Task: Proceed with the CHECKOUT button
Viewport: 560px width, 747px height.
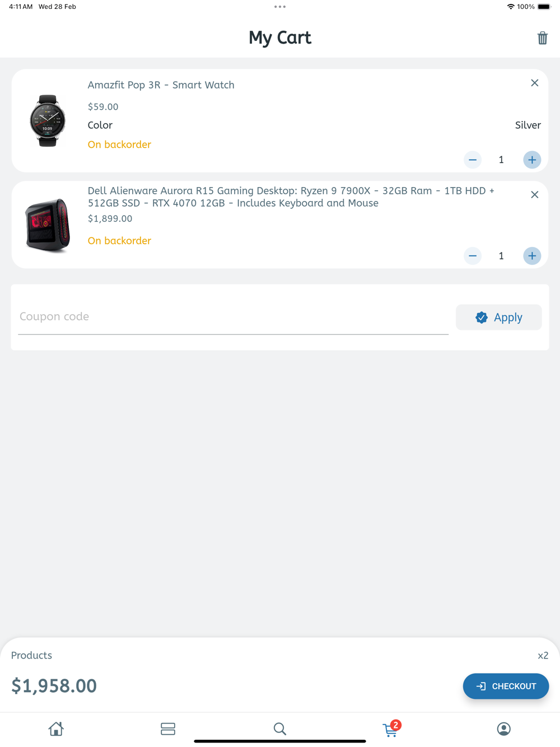Action: click(x=506, y=686)
